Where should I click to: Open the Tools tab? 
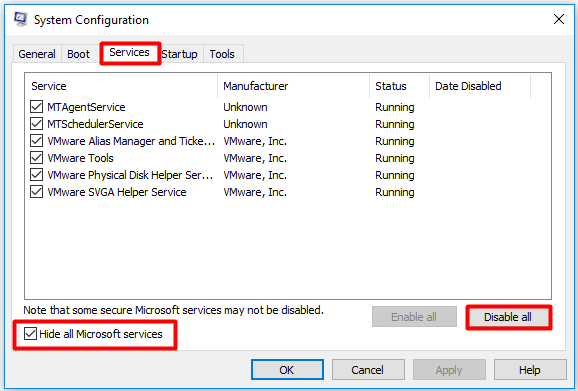point(222,54)
